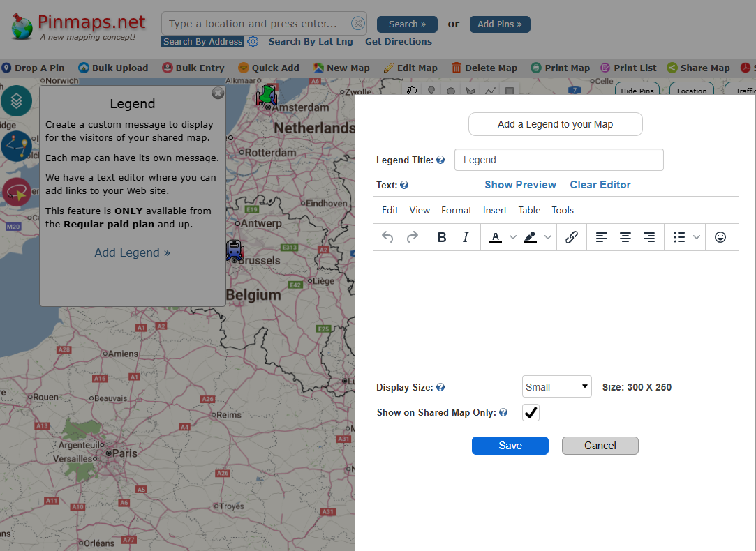Click Get Directions
The width and height of the screenshot is (756, 551).
pyautogui.click(x=399, y=41)
